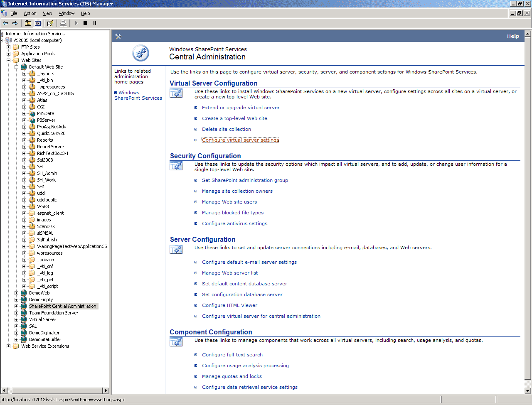532x405 pixels.
Task: Click the Atlas application gear icon
Action: [x=32, y=100]
